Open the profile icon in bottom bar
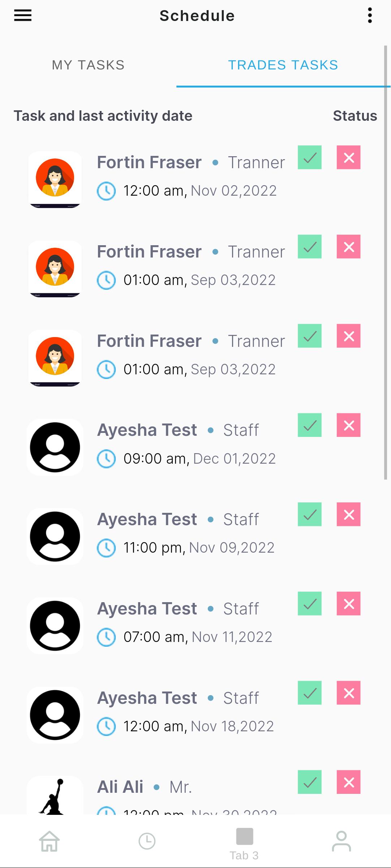Viewport: 391px width, 868px height. (341, 841)
